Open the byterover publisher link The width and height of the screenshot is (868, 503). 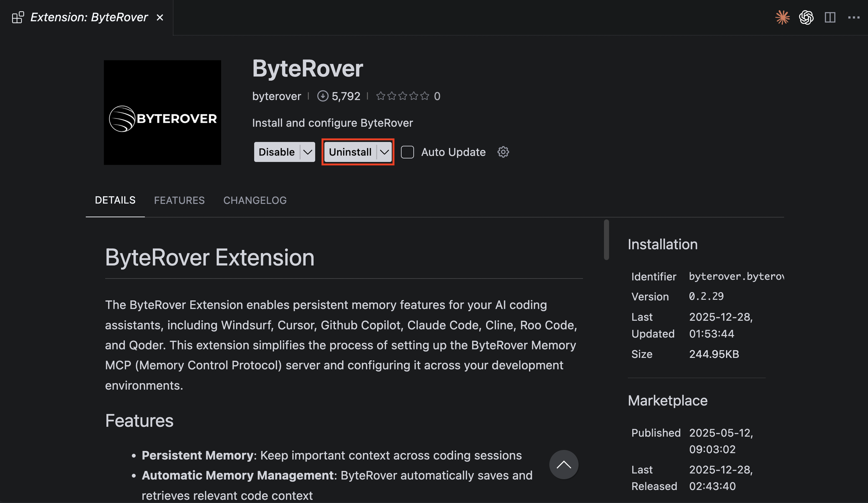coord(277,96)
